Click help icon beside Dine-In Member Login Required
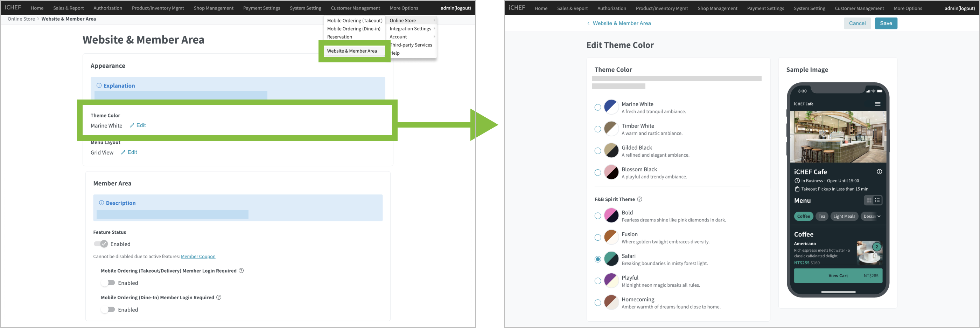Viewport: 980px width, 328px height. (219, 298)
